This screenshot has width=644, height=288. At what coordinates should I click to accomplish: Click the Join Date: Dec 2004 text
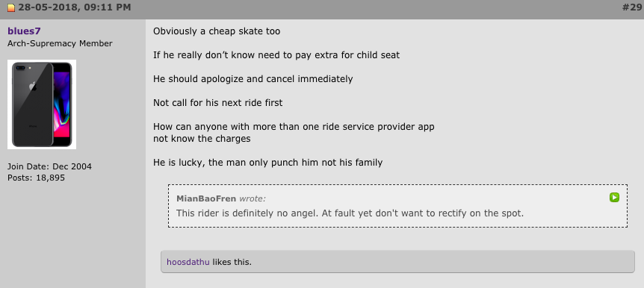click(x=50, y=166)
